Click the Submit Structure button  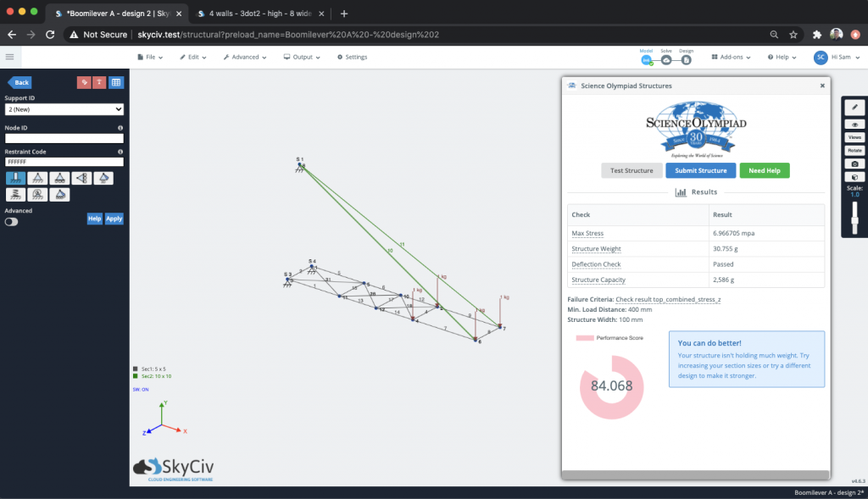pos(700,170)
